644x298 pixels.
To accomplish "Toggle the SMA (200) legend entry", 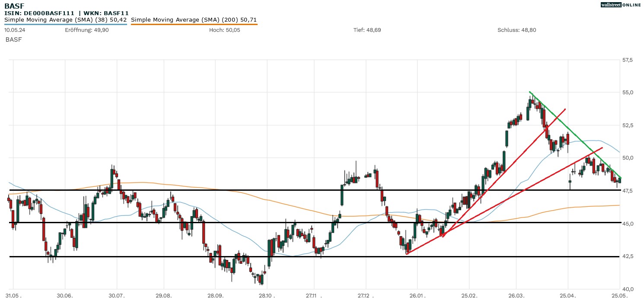I will [194, 19].
